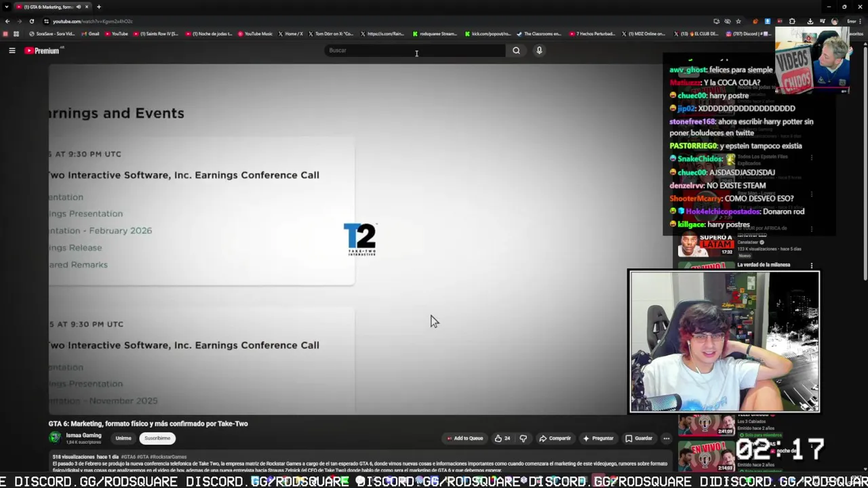Click chat message NO EXISTE STEAM
This screenshot has width=868, height=488.
[x=717, y=185]
